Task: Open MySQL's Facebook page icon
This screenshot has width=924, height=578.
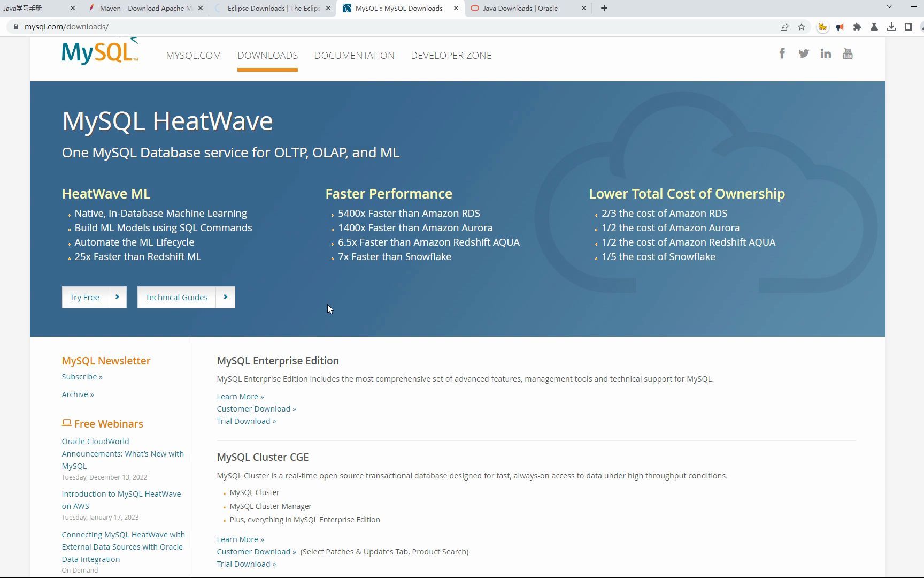Action: (782, 53)
